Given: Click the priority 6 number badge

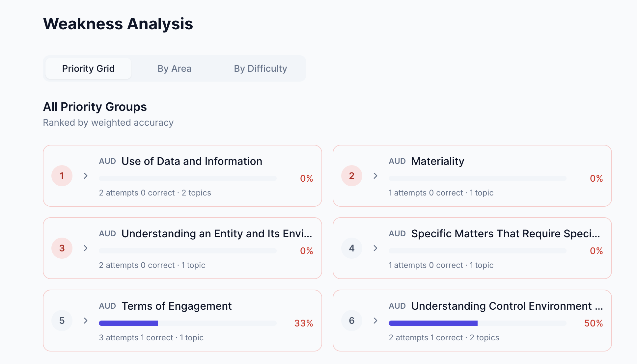Looking at the screenshot, I should [352, 320].
